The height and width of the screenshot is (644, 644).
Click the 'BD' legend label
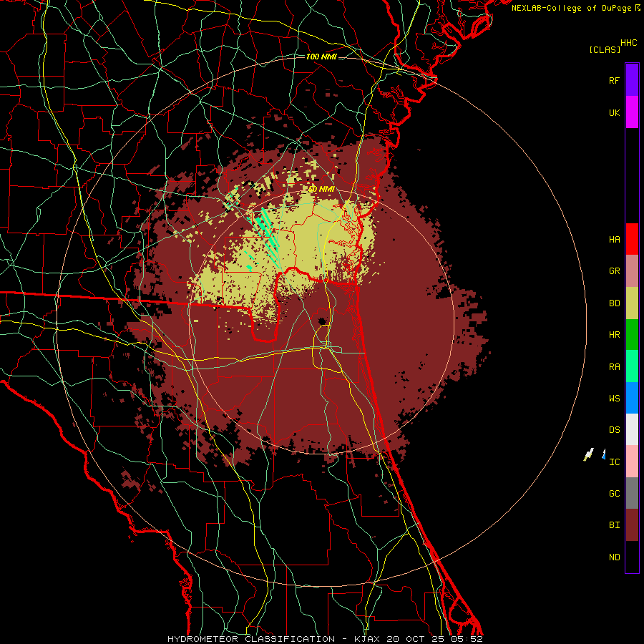point(614,303)
